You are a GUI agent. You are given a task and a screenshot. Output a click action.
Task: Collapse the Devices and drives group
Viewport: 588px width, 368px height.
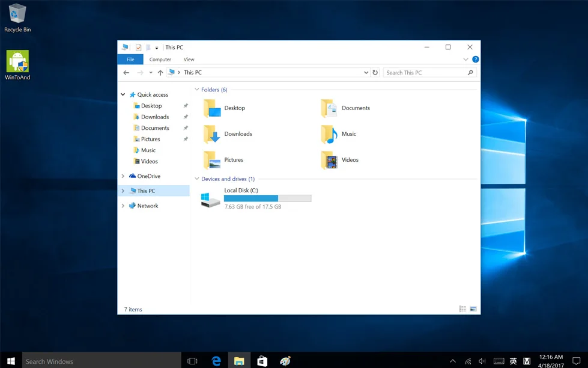(x=197, y=179)
